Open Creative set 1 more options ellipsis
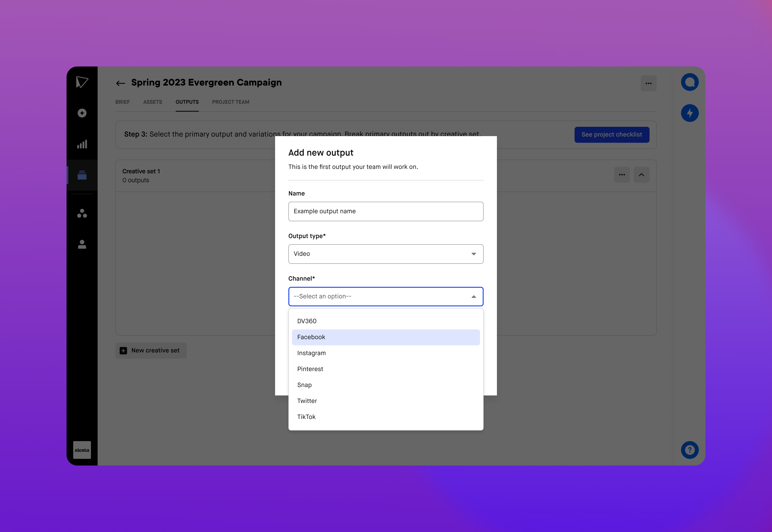This screenshot has width=772, height=532. point(622,175)
